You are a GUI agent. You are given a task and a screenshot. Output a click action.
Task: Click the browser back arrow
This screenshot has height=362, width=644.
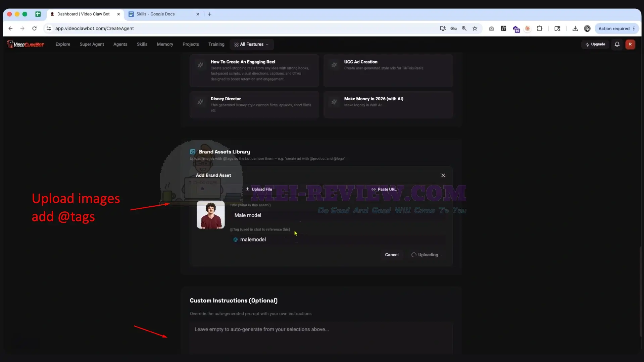[10, 29]
